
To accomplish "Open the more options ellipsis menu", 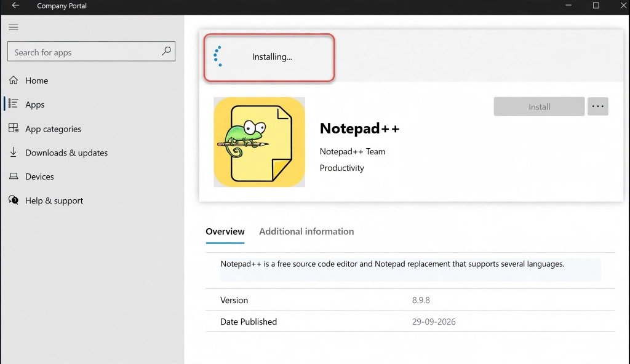I will [597, 106].
